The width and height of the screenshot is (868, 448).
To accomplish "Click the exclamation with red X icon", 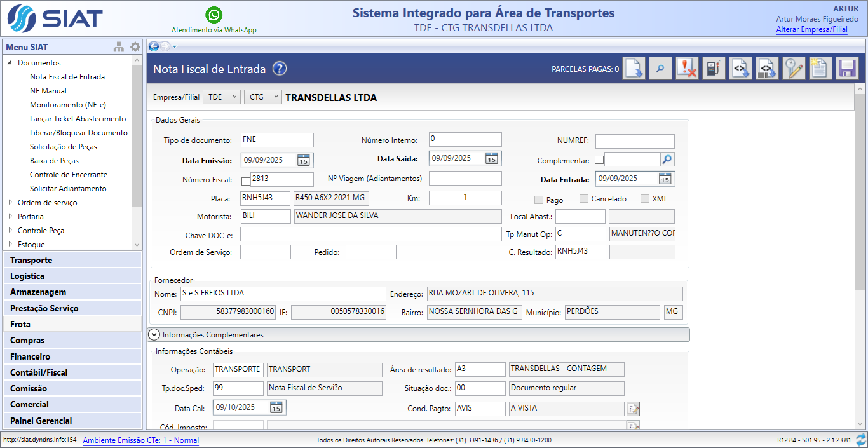I will [x=687, y=69].
